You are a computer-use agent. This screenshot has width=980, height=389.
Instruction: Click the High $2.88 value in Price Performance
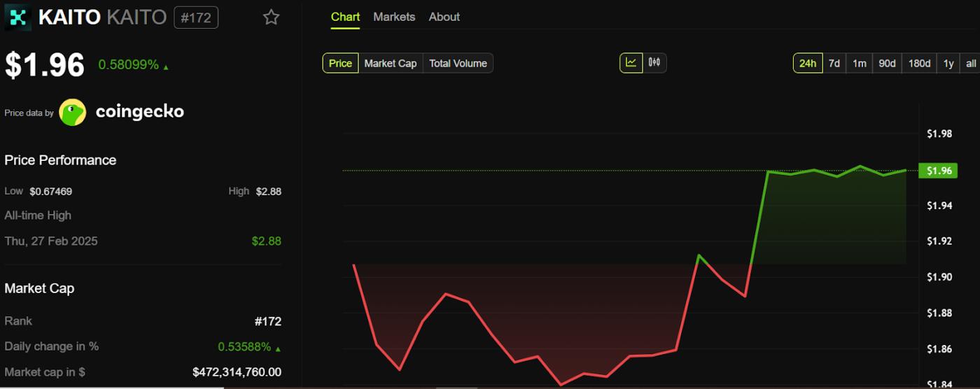[x=269, y=191]
